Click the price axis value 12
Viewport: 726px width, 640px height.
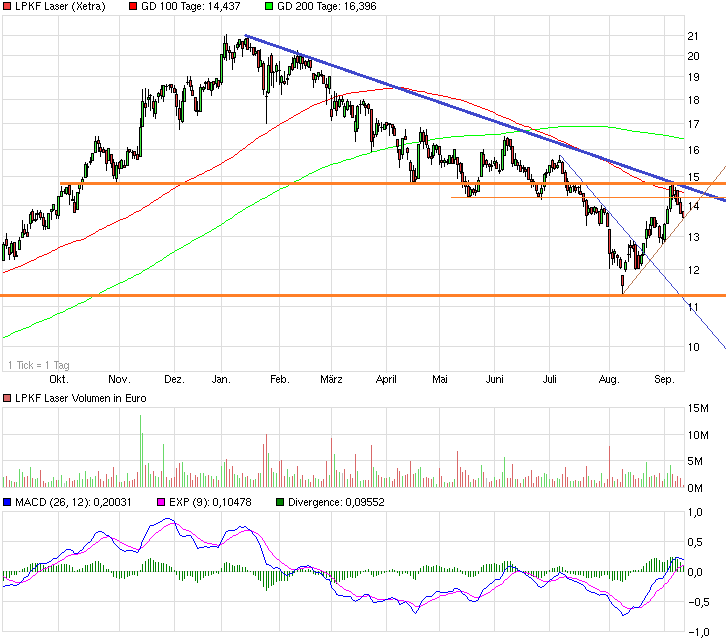693,270
